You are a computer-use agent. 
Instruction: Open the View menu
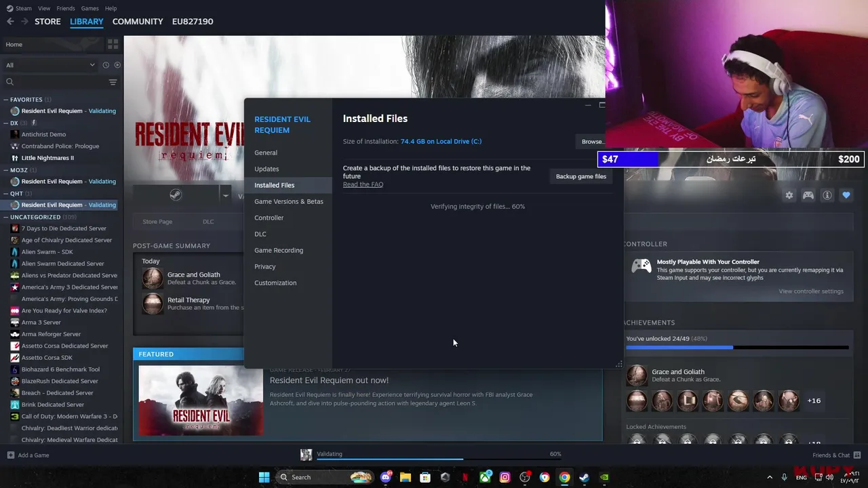(x=44, y=8)
